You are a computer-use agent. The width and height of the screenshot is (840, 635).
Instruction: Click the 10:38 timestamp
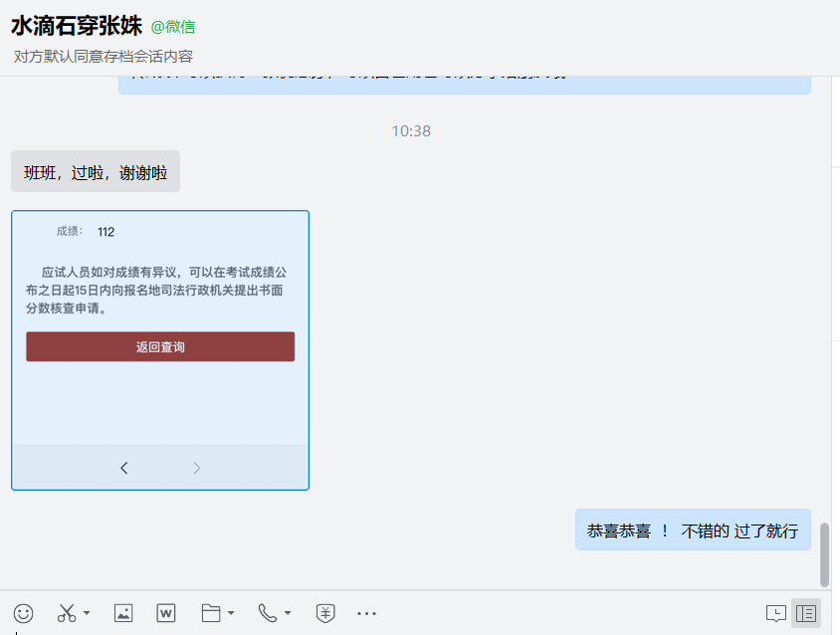411,130
